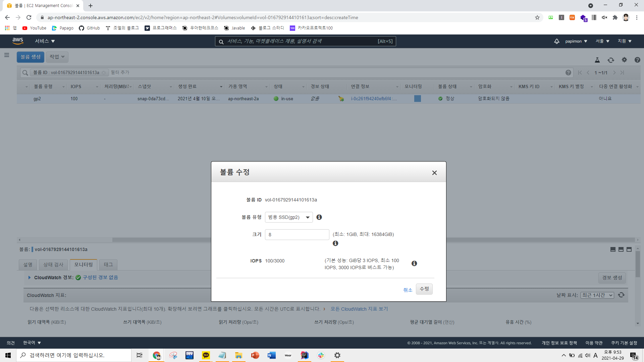Switch to the 상태 검사 tab
The width and height of the screenshot is (644, 362).
click(x=53, y=264)
